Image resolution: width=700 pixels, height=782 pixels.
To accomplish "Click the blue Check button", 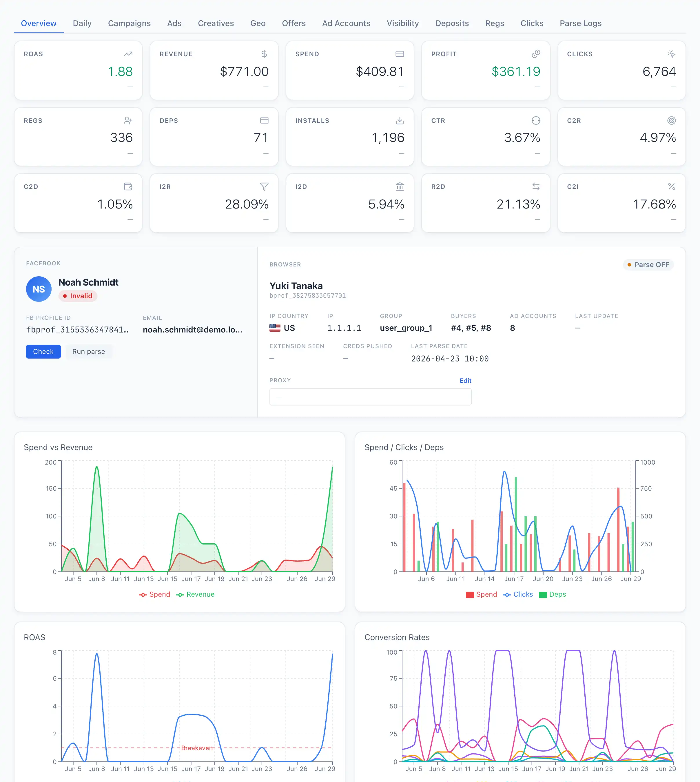I will click(43, 351).
